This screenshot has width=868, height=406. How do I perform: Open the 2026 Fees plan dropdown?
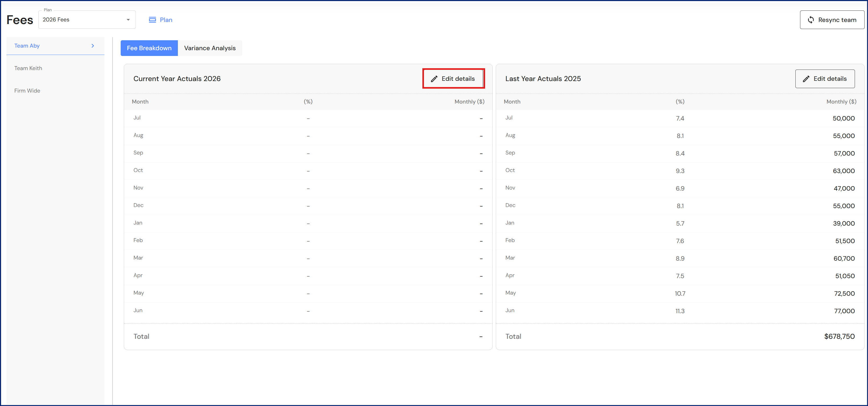click(87, 20)
